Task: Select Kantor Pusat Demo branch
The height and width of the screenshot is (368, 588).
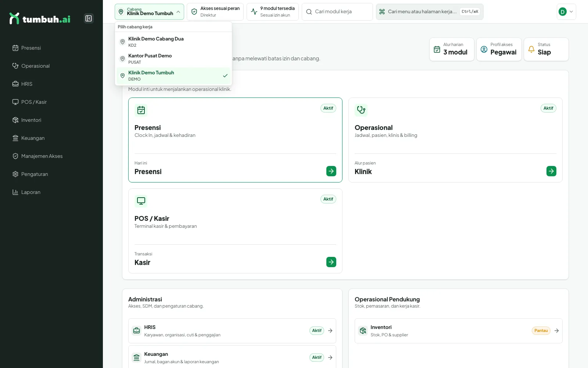Action: pos(173,59)
